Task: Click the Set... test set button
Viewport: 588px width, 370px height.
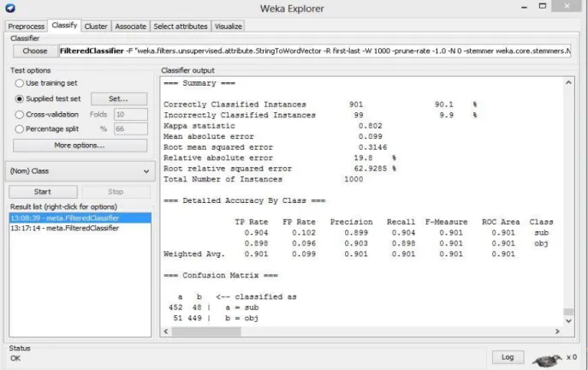Action: pyautogui.click(x=119, y=98)
